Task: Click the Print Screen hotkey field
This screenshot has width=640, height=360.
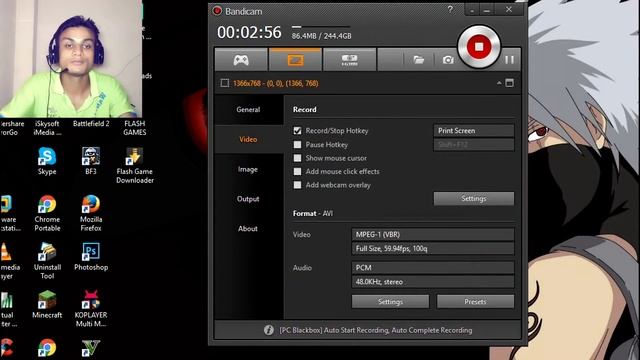Action: [x=473, y=131]
